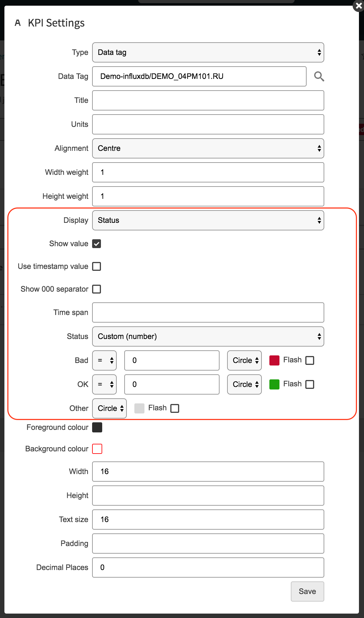Toggle the Show value checkbox
Image resolution: width=364 pixels, height=618 pixels.
tap(97, 244)
